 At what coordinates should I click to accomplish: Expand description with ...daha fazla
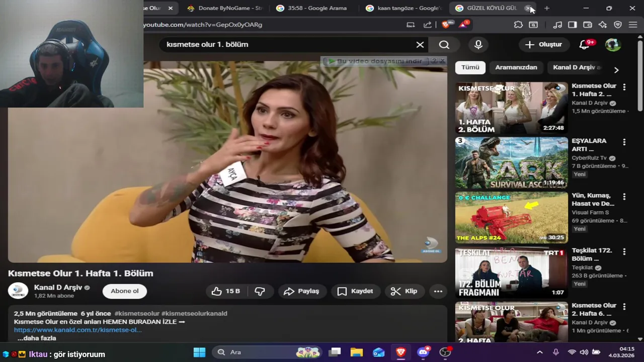[x=37, y=338]
